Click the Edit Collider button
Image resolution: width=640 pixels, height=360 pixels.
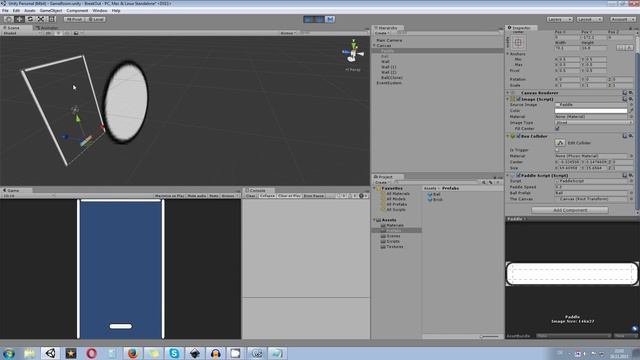(x=560, y=143)
